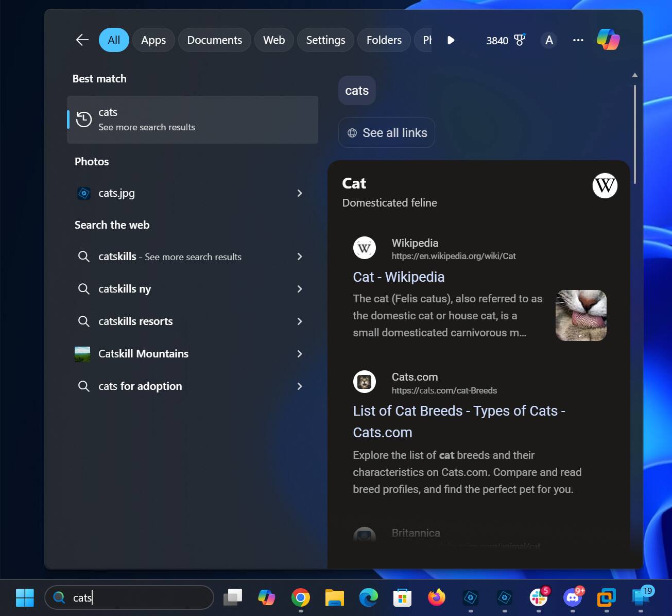Select catskills resorts suggestion

193,321
